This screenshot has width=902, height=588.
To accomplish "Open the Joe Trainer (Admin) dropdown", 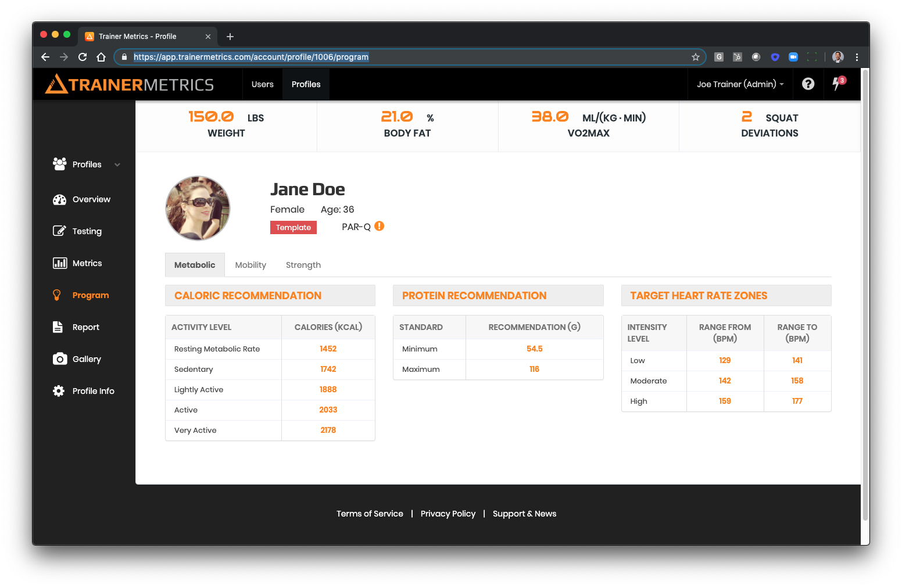I will 740,84.
